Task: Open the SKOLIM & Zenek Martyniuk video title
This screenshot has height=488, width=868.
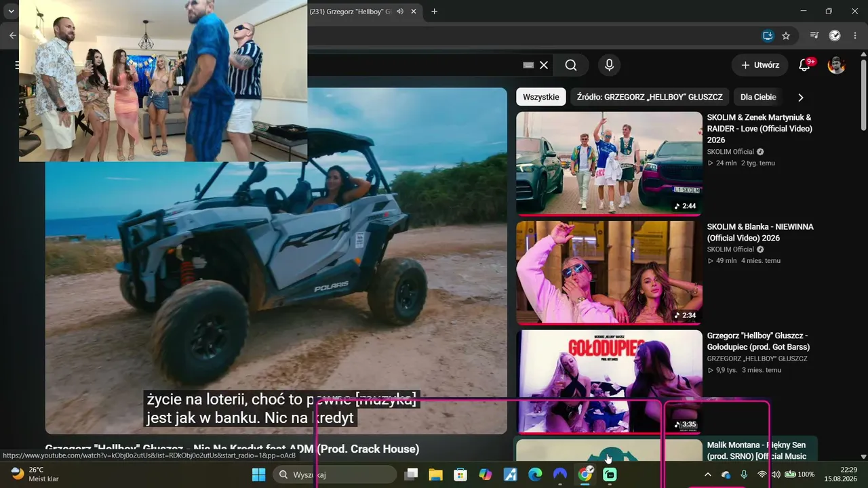Action: 759,129
